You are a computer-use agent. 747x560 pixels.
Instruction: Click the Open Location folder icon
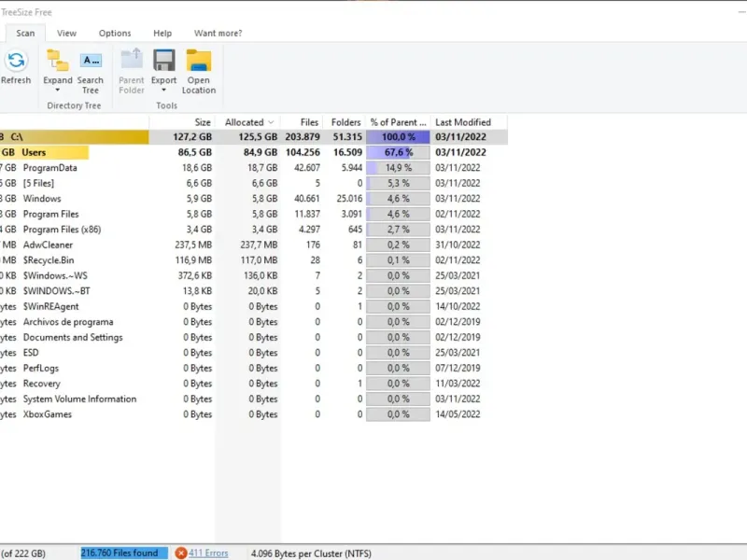tap(199, 61)
